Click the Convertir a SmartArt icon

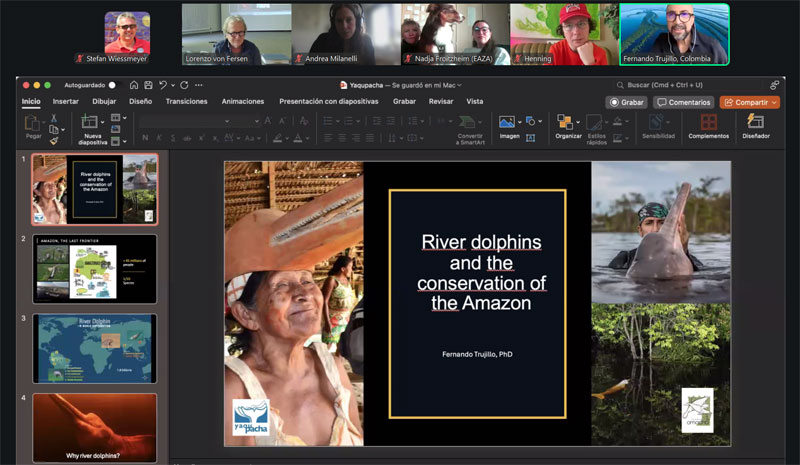point(466,122)
